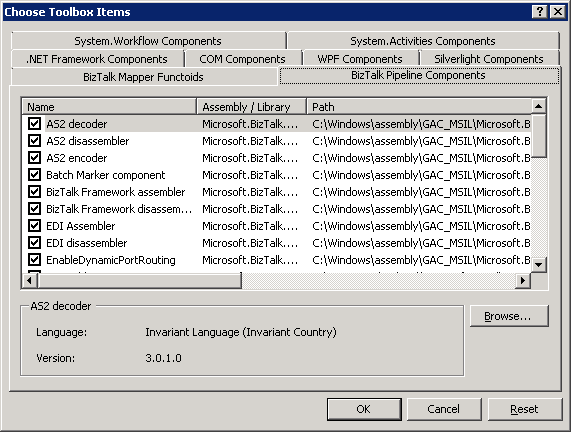Viewport: 571px width, 432px height.
Task: Click the Invariant Language value text
Action: pyautogui.click(x=241, y=332)
